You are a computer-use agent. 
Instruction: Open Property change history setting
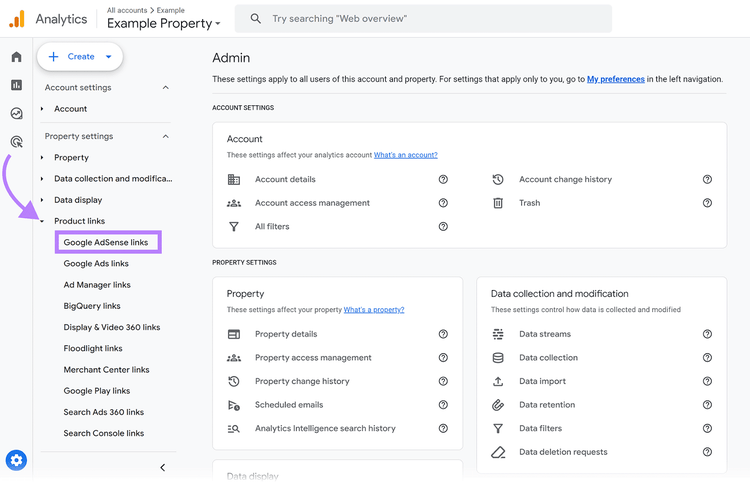302,381
